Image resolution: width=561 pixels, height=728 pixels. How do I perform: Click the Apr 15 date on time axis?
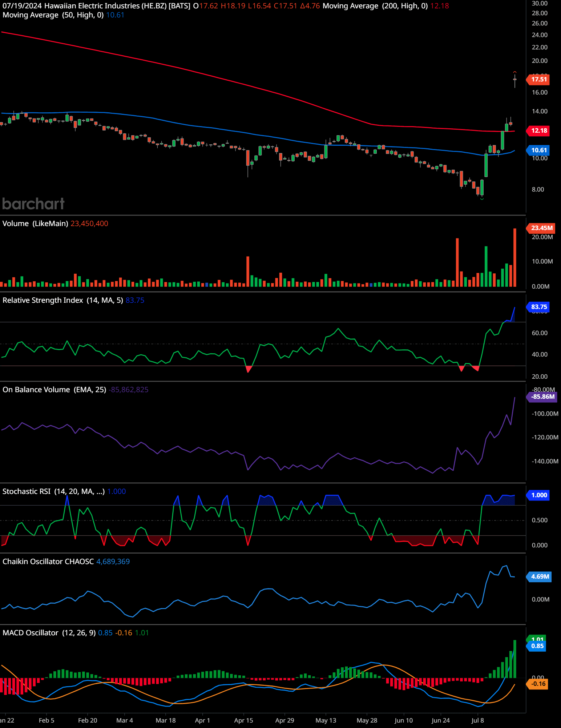pyautogui.click(x=243, y=720)
